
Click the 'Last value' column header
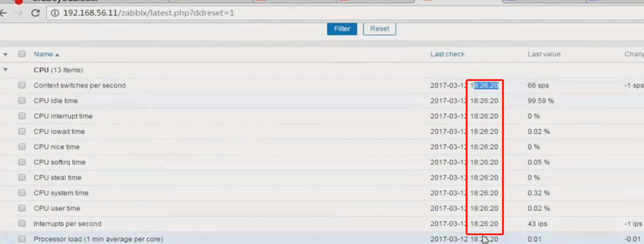tap(544, 54)
